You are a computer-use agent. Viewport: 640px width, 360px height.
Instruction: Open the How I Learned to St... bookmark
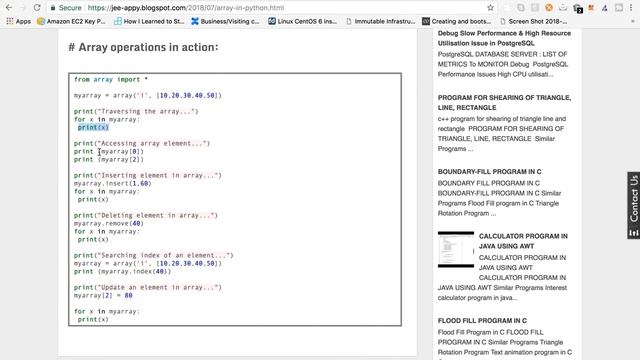[x=149, y=21]
